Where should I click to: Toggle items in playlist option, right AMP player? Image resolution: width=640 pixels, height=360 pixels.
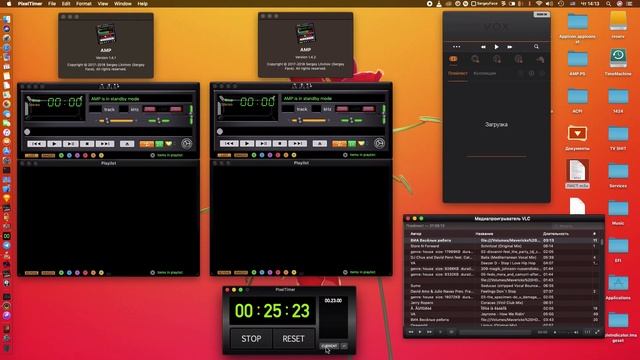345,155
